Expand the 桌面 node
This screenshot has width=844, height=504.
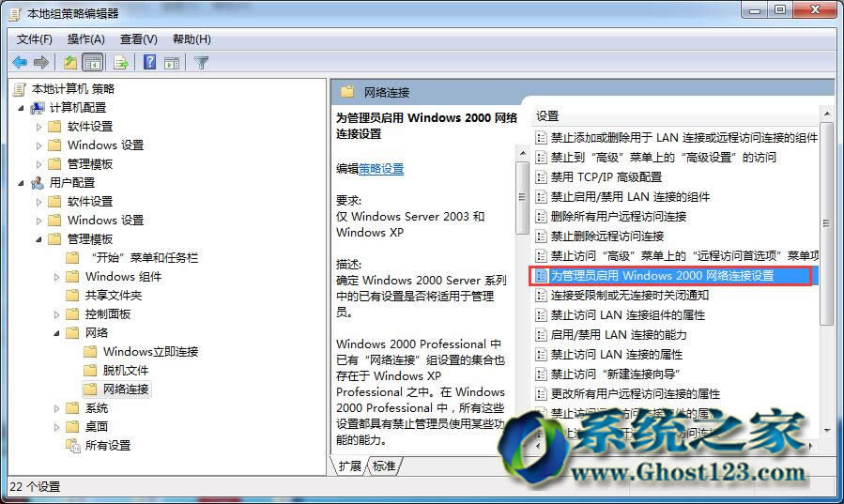tap(56, 427)
